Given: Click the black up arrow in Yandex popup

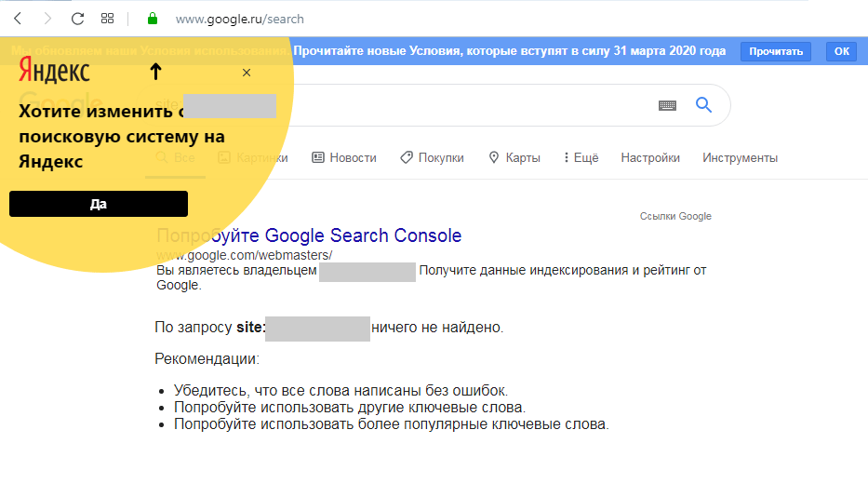Looking at the screenshot, I should click(155, 72).
